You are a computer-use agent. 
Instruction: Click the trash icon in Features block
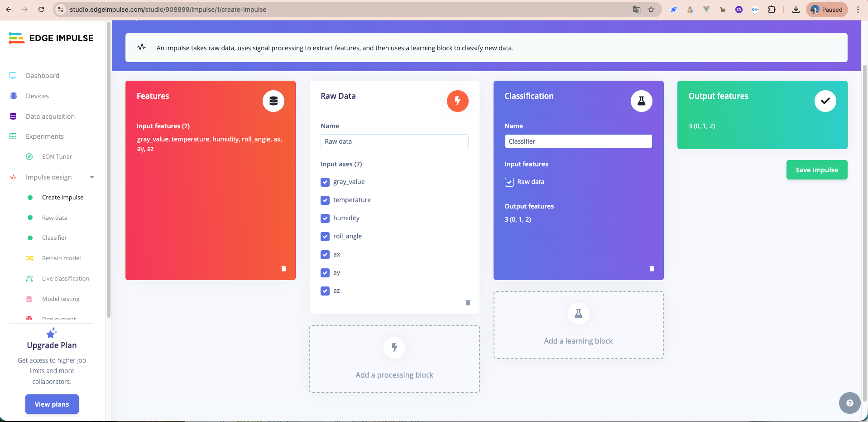(283, 269)
